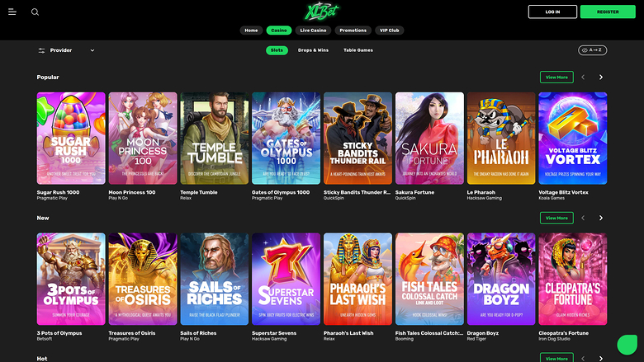This screenshot has width=644, height=362.
Task: Open the green chat bubble widget
Action: tap(627, 345)
